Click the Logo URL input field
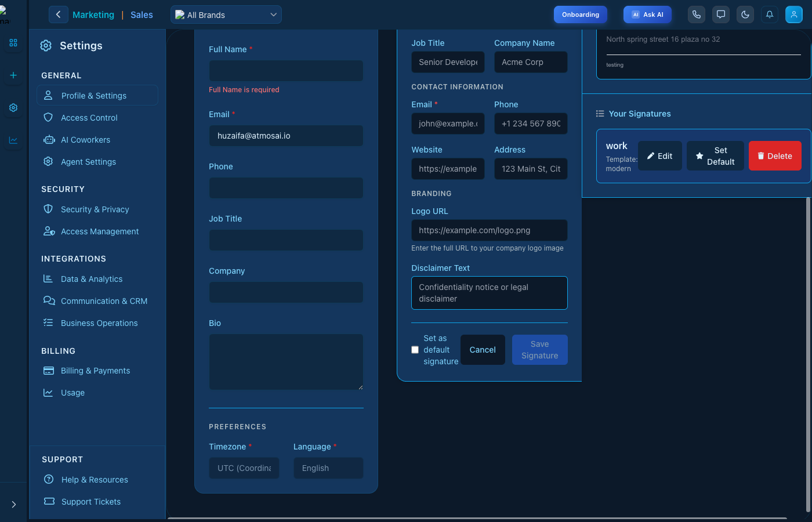This screenshot has height=522, width=812. point(490,230)
